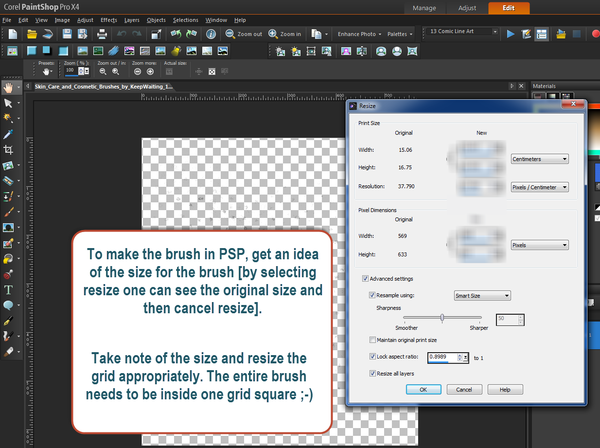The height and width of the screenshot is (448, 600).
Task: Click the Lock aspect ratio value field
Action: [x=440, y=355]
